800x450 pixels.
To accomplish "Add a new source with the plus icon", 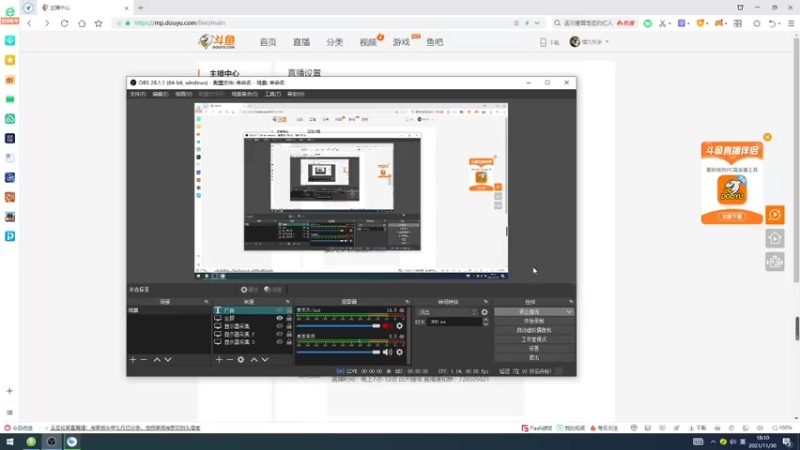I will click(x=219, y=360).
